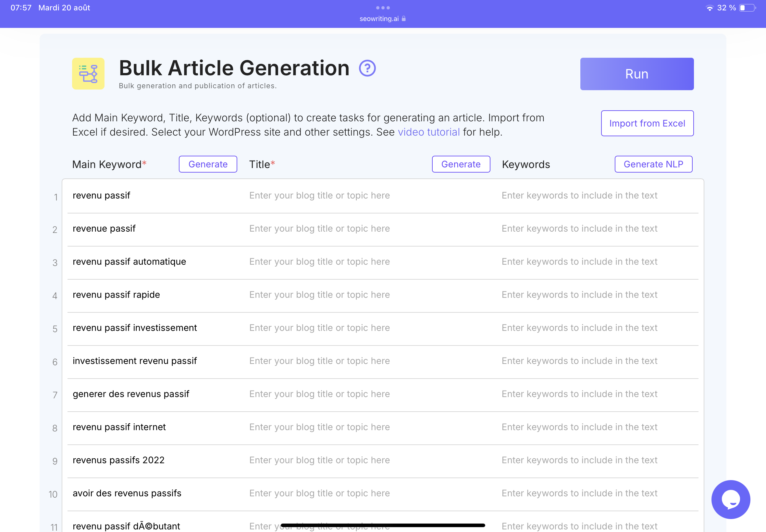Focus title field for 'revenu passif automatique'
This screenshot has height=532, width=766.
[370, 262]
